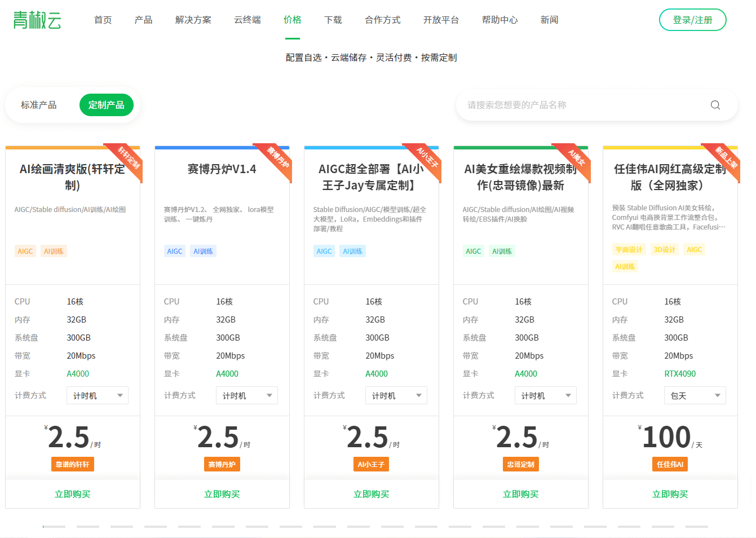
Task: Click 立即购买 on 赛博丹炉V1.4 card
Action: 222,494
